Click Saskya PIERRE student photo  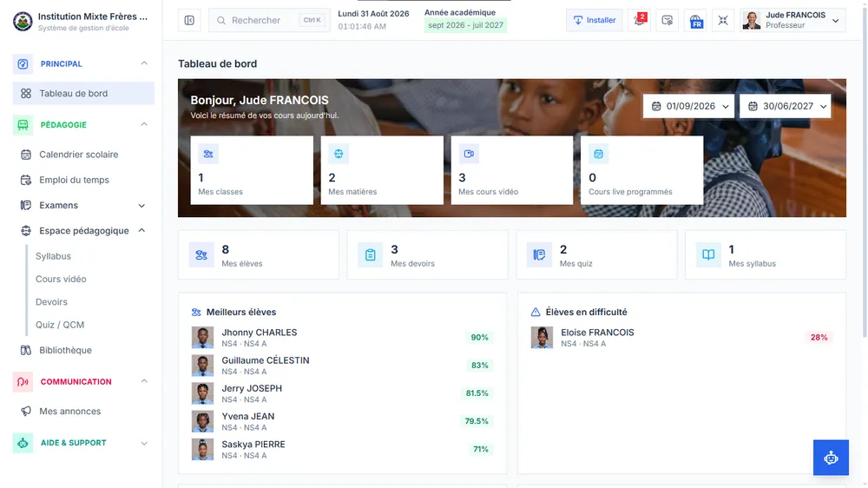pos(202,449)
